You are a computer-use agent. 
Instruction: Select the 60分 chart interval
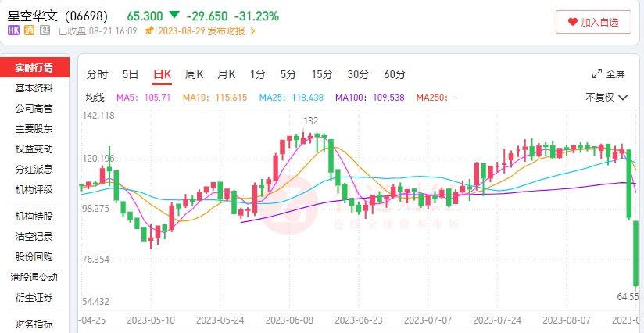395,74
